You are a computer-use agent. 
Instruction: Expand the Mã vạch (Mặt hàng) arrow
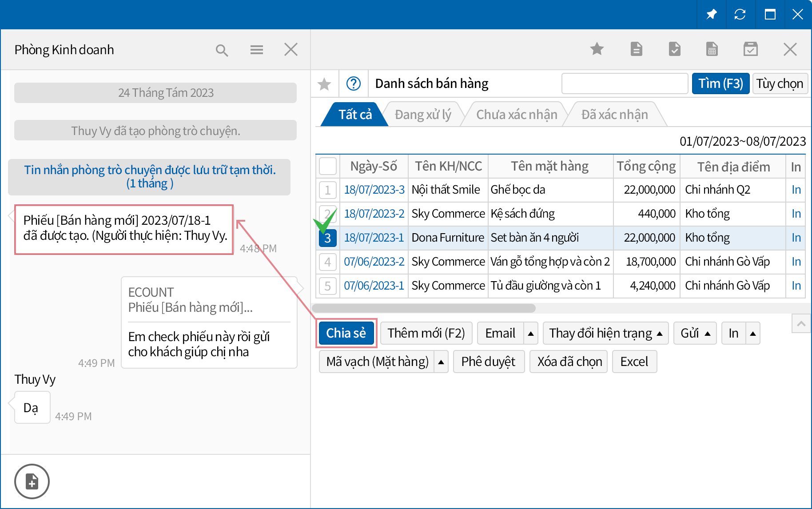pyautogui.click(x=441, y=362)
